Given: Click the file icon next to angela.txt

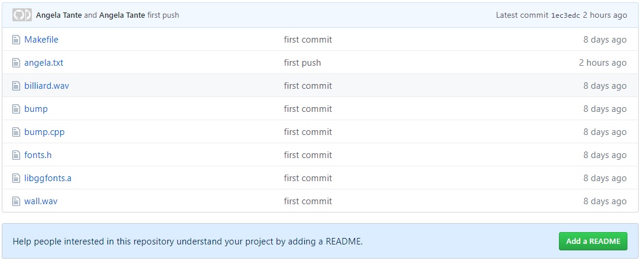Looking at the screenshot, I should [16, 63].
